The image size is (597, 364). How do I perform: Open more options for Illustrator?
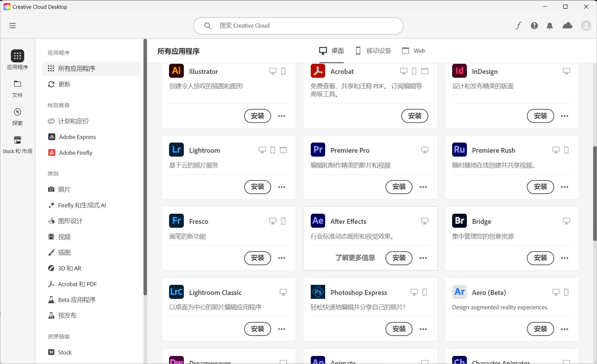[x=282, y=116]
